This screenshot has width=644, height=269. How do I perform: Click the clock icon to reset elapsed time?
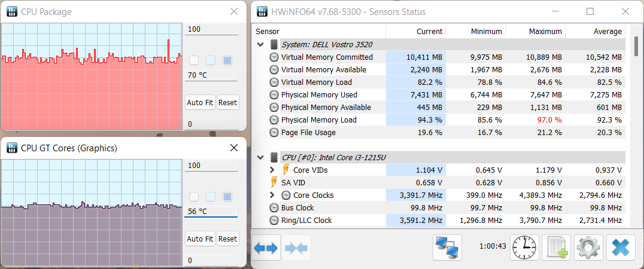coord(524,247)
